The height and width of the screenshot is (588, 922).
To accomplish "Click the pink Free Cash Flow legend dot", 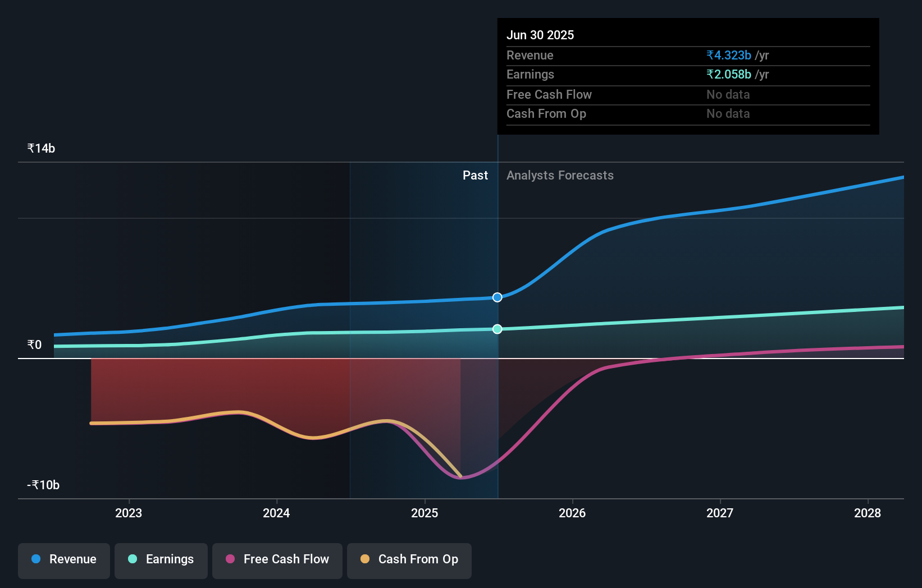I will tap(230, 559).
